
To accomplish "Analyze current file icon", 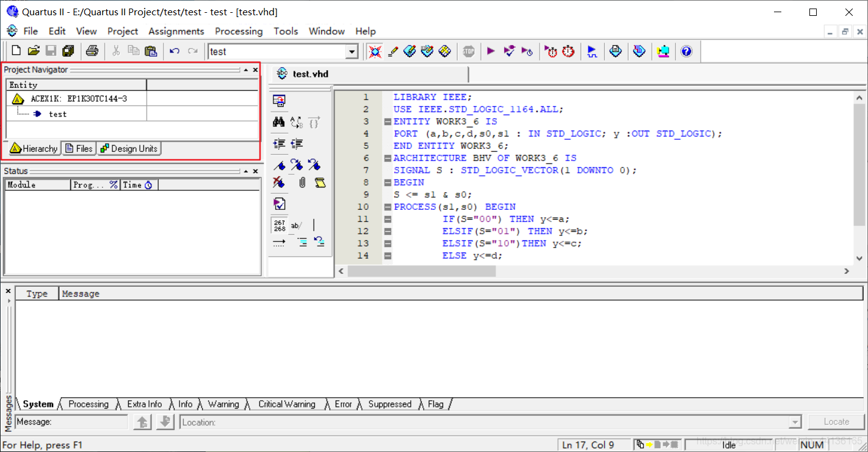I will click(x=279, y=204).
